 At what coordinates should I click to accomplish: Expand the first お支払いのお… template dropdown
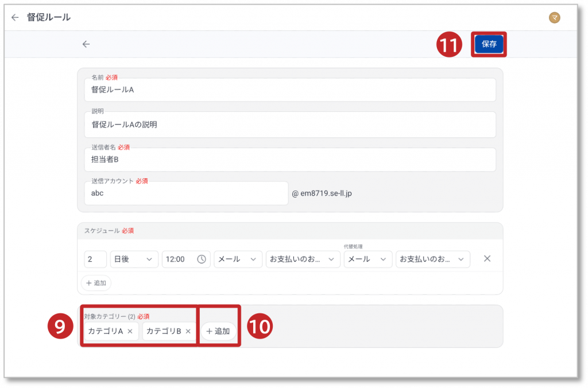tap(303, 259)
